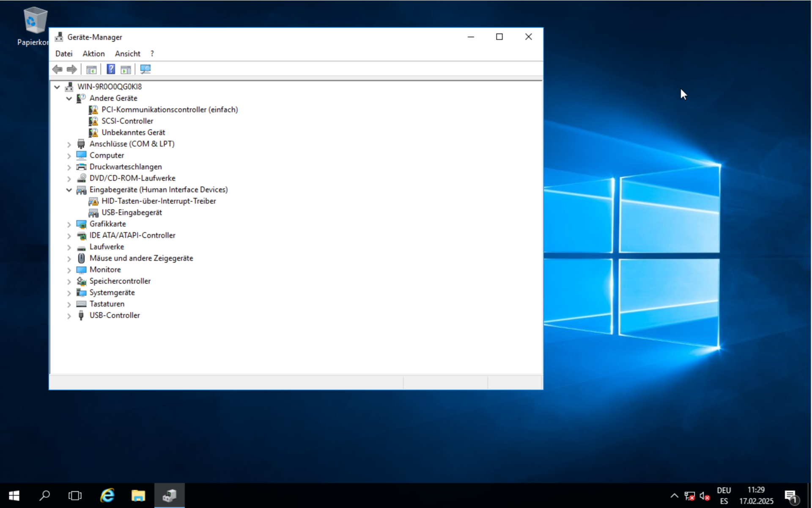The height and width of the screenshot is (508, 812).
Task: Click the show/hide console tree icon
Action: tap(91, 69)
